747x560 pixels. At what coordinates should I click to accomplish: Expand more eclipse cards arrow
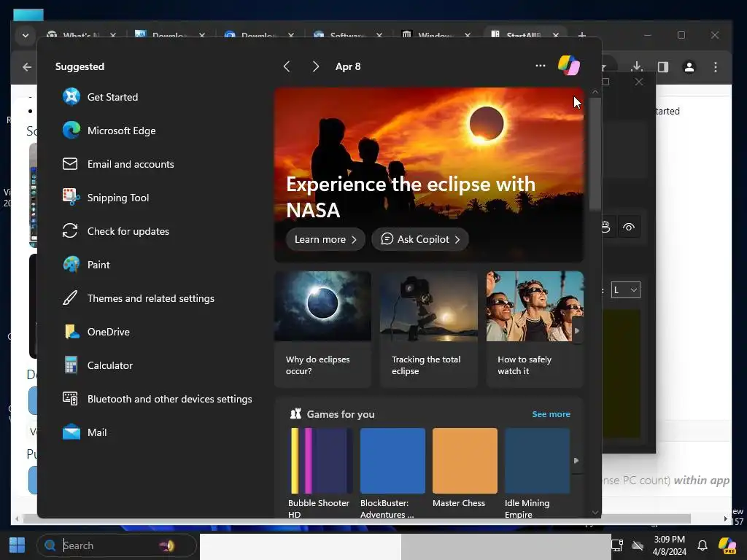tap(577, 330)
